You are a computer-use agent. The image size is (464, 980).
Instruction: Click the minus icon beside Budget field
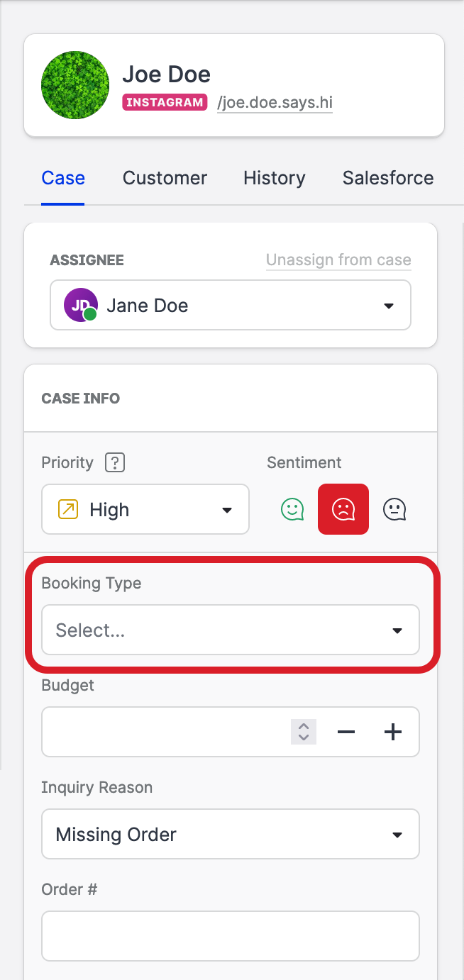tap(346, 732)
